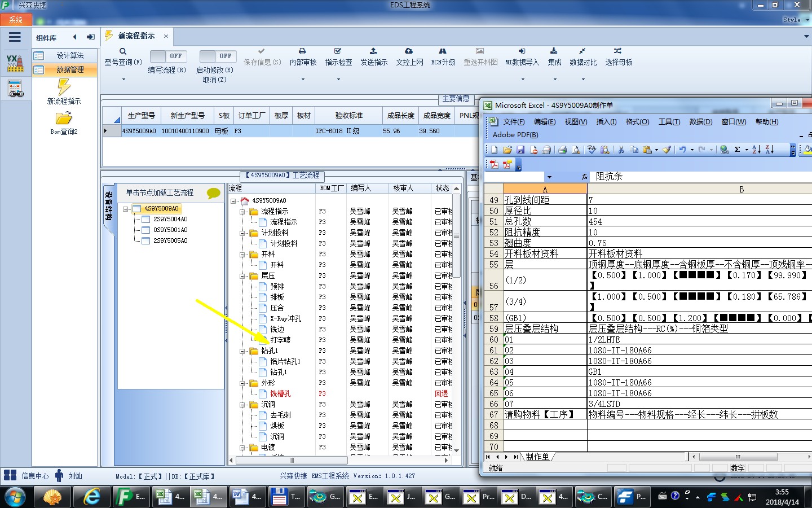This screenshot has height=508, width=812.
Task: Switch to 制作单 sheet tab
Action: 537,457
